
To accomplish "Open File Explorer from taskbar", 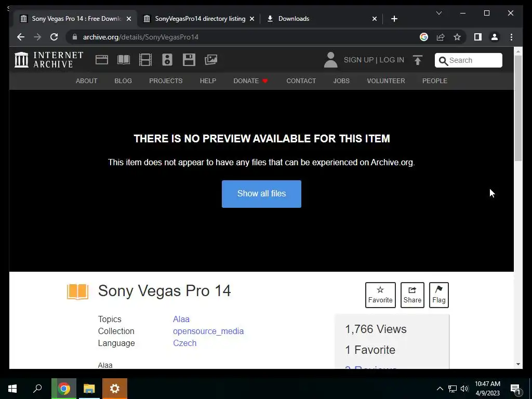I will coord(89,389).
